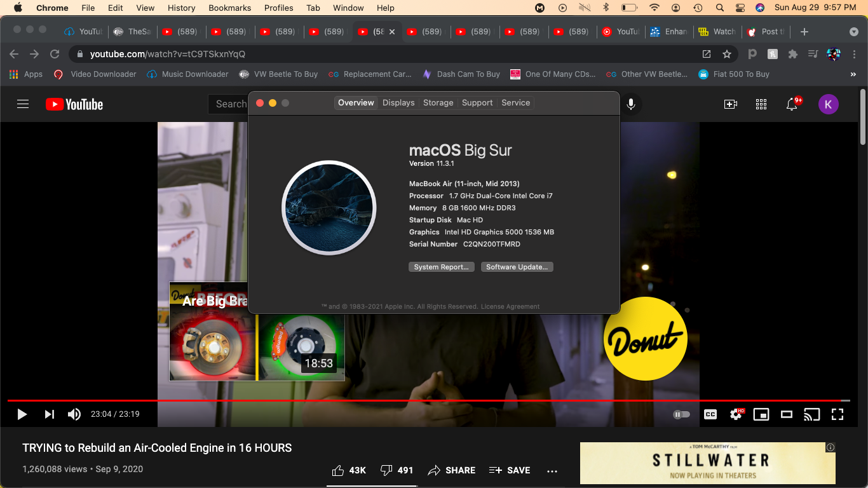
Task: Skip to next video
Action: click(x=49, y=414)
